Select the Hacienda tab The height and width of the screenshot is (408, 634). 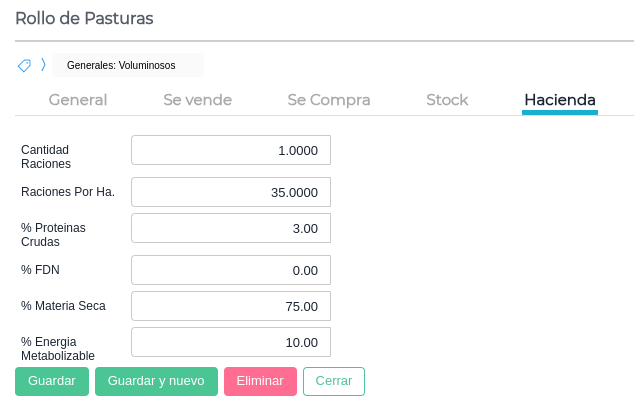tap(560, 100)
